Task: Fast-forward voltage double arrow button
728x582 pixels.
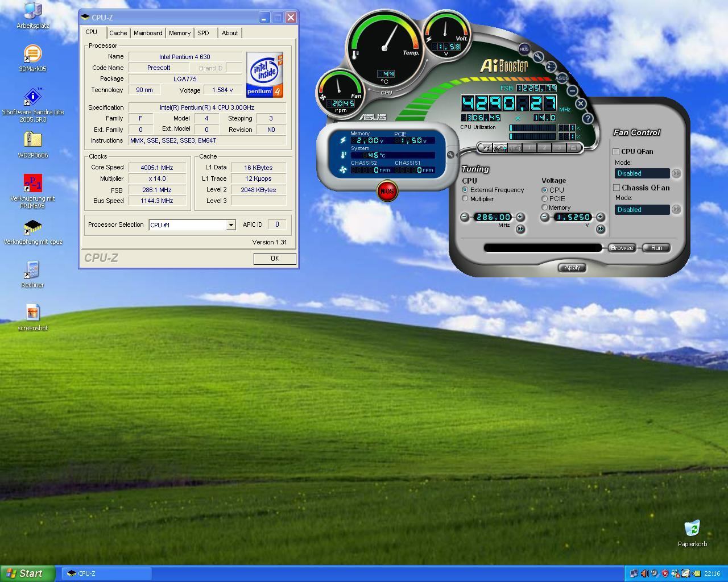Action: pyautogui.click(x=600, y=228)
